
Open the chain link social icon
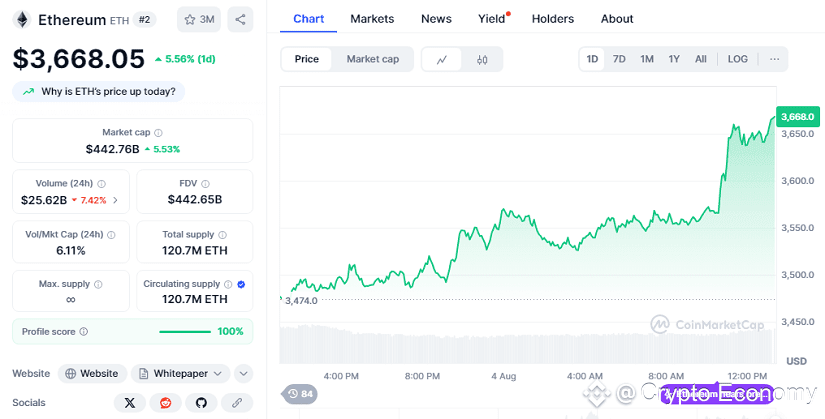click(x=237, y=403)
